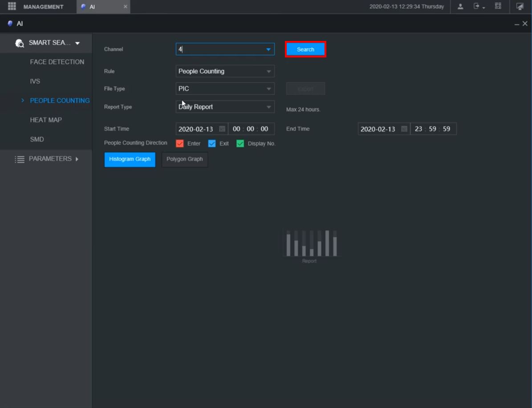
Task: Close the AI tab with X
Action: (x=125, y=7)
